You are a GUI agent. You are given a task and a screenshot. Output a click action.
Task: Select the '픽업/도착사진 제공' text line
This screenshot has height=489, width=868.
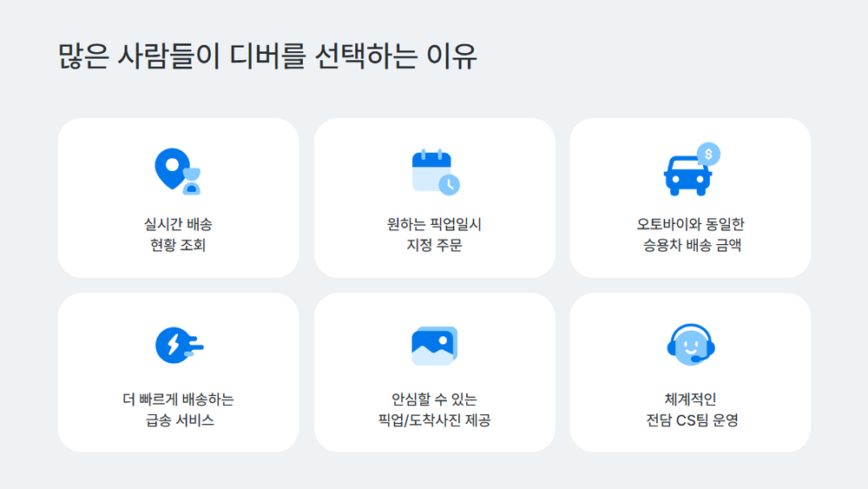coord(434,420)
